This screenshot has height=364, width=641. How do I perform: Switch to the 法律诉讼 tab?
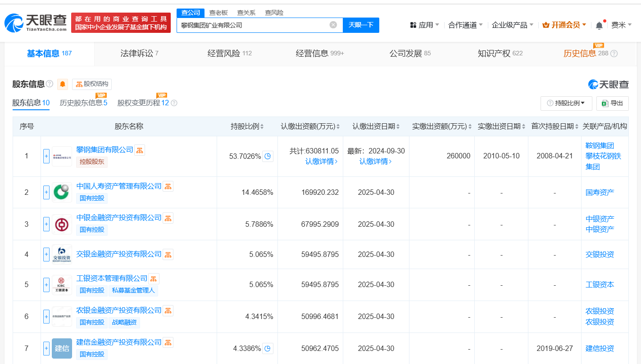pos(139,54)
